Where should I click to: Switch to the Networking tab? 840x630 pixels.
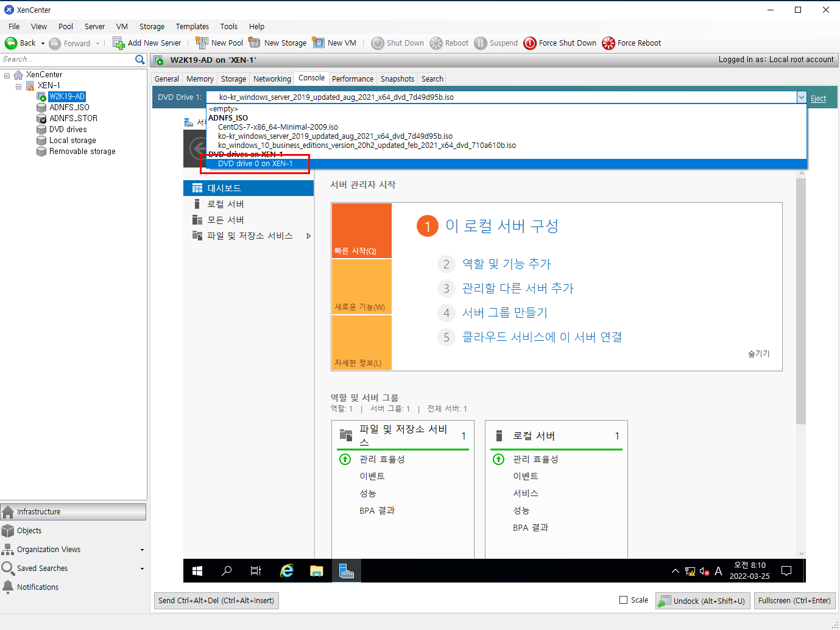[272, 79]
